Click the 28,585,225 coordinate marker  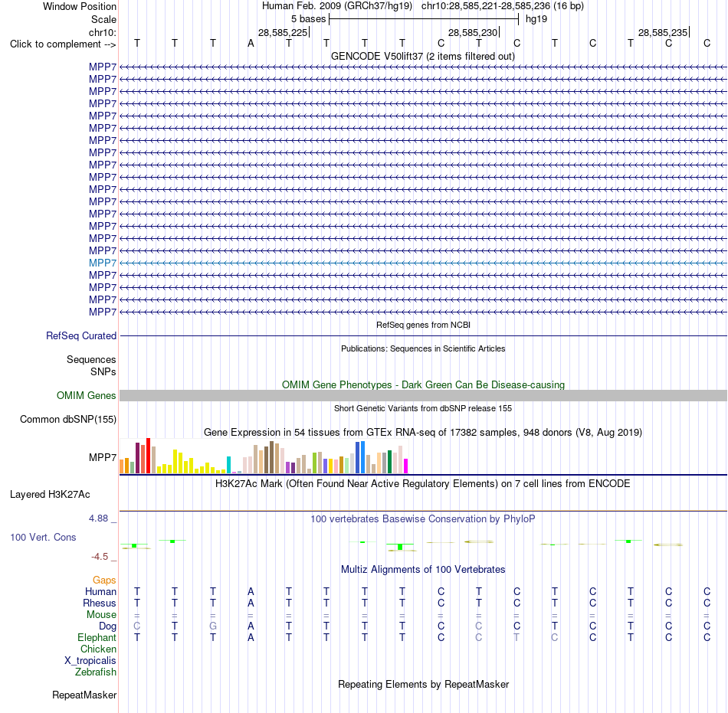click(x=283, y=32)
